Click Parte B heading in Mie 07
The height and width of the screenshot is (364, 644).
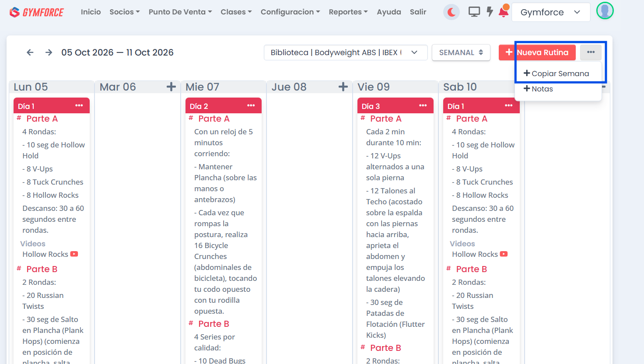214,324
